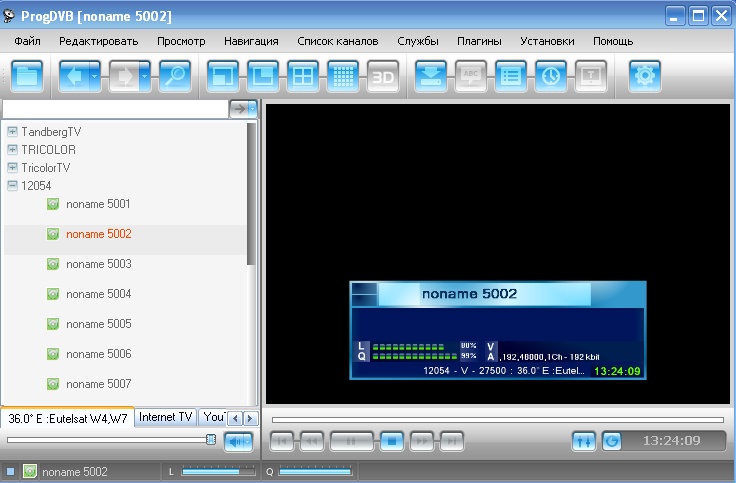The image size is (736, 483).
Task: Click the volume slider handle
Action: tap(211, 439)
